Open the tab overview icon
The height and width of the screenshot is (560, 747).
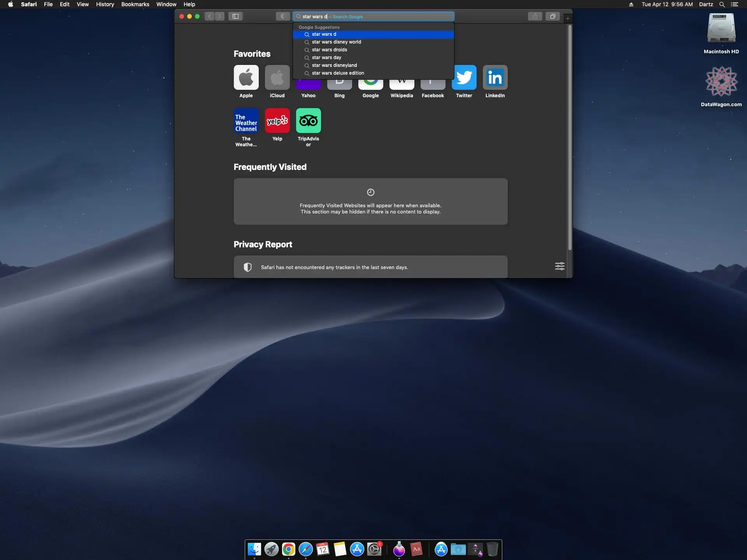point(552,16)
